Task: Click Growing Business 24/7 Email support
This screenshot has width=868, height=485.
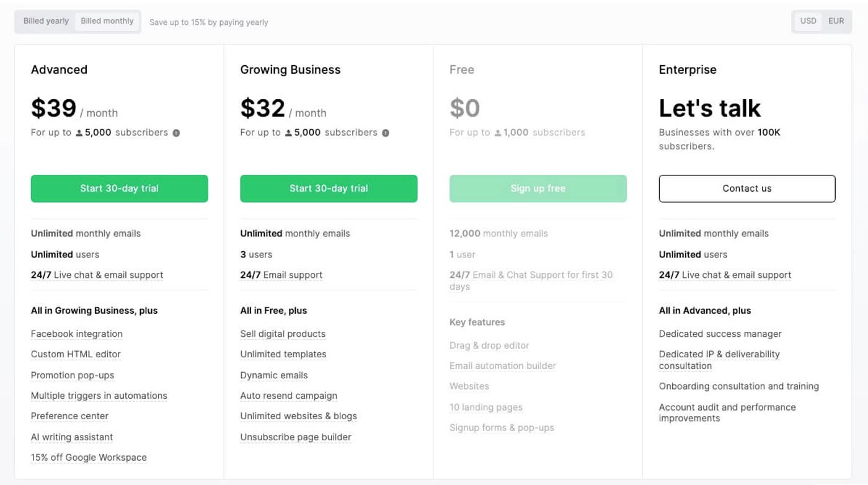Action: tap(281, 275)
